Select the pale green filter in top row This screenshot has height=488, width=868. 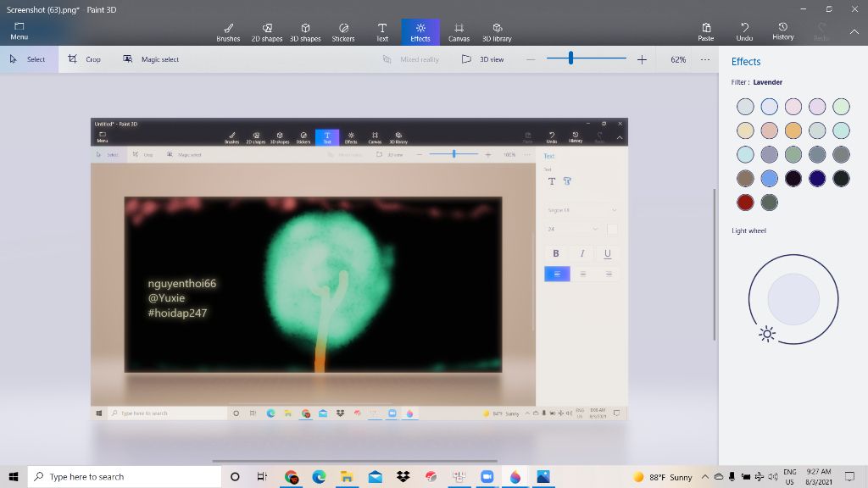coord(841,106)
